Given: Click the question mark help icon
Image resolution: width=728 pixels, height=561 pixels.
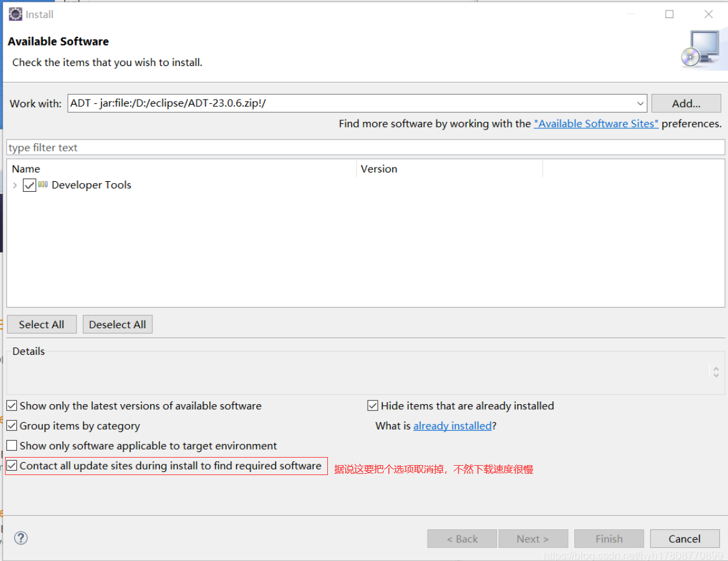Looking at the screenshot, I should (x=21, y=538).
